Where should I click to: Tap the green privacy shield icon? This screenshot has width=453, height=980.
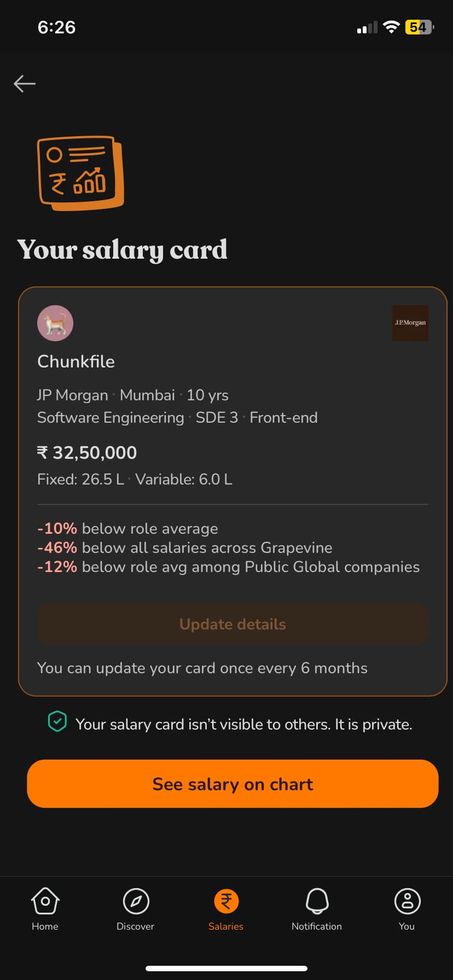coord(57,722)
